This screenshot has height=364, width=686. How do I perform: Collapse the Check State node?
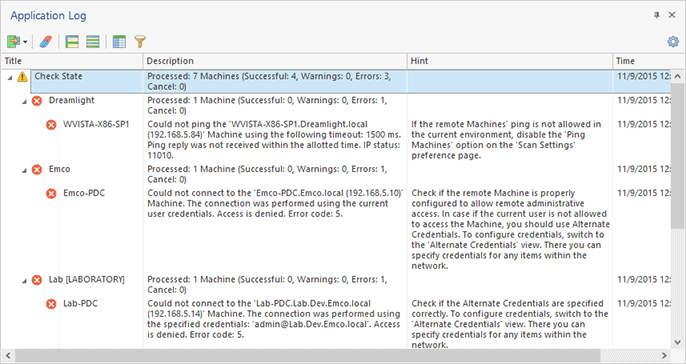(x=10, y=78)
